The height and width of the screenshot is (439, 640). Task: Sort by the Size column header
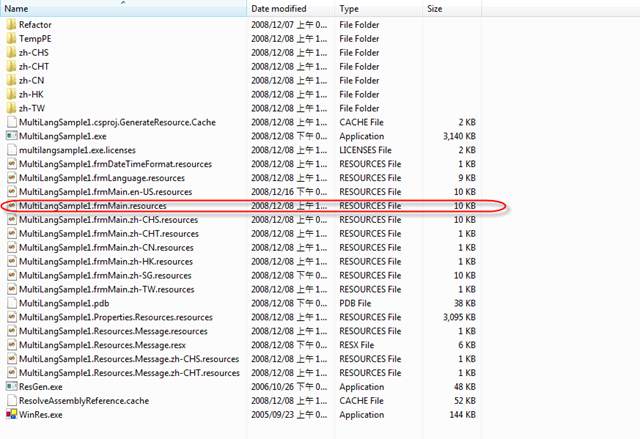452,9
